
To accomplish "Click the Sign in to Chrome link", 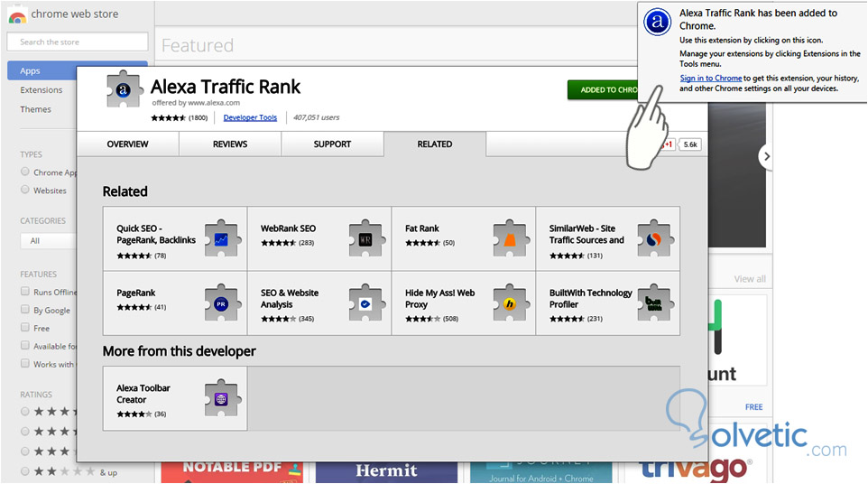I will pos(711,78).
